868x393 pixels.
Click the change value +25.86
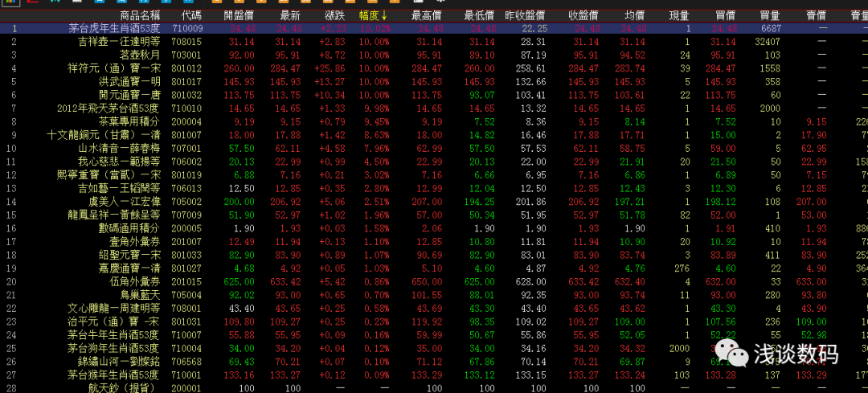[331, 68]
